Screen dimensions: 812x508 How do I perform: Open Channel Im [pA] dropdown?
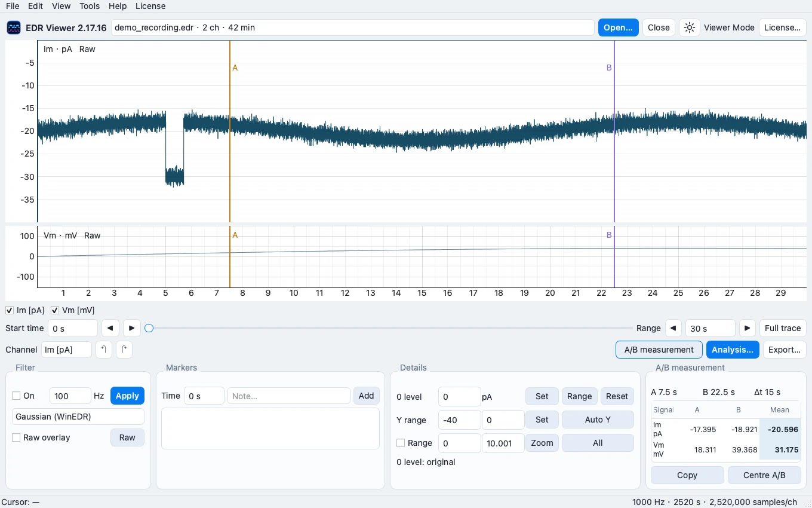[x=66, y=350]
